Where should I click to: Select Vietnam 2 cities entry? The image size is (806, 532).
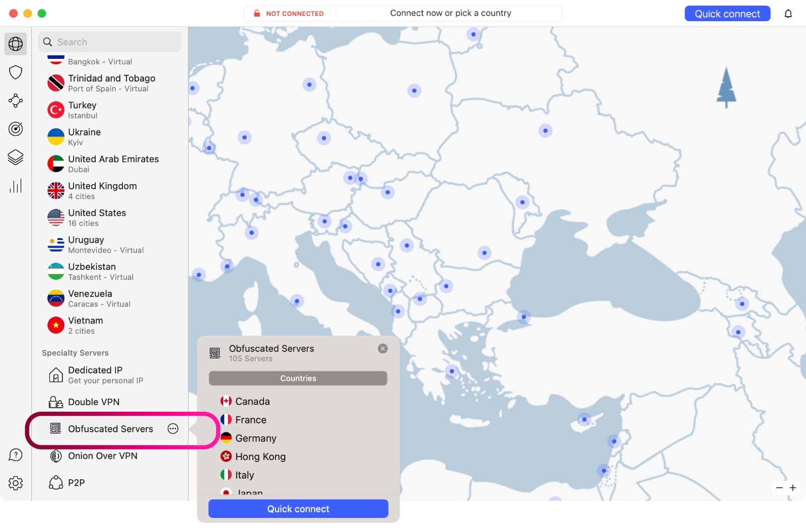110,325
